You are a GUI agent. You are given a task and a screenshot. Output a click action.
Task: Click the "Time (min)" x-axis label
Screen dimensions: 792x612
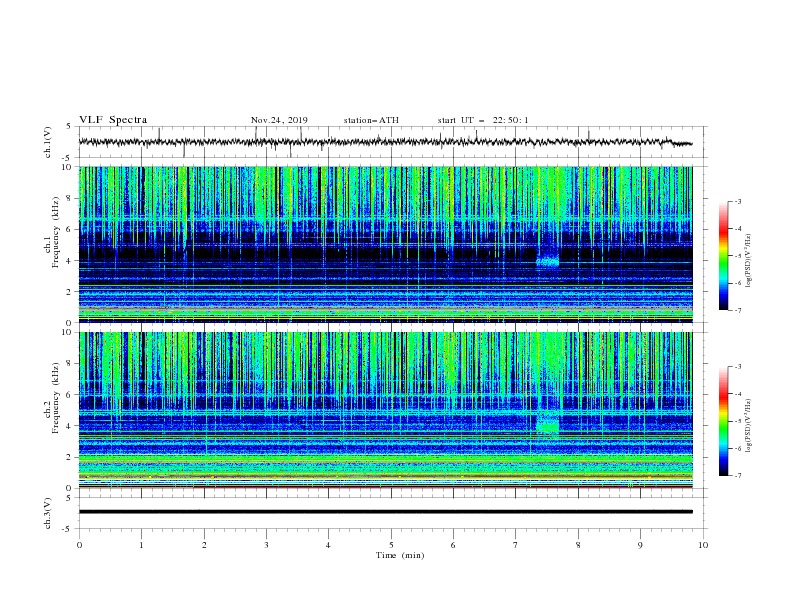click(400, 555)
